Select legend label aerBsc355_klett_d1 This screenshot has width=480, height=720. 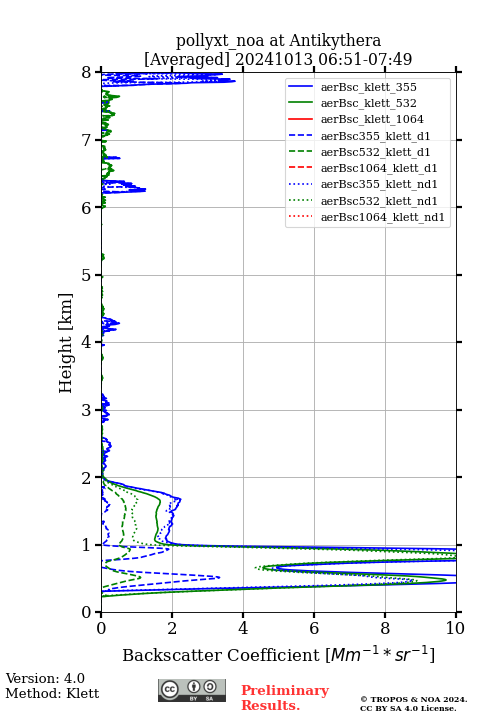pos(375,136)
